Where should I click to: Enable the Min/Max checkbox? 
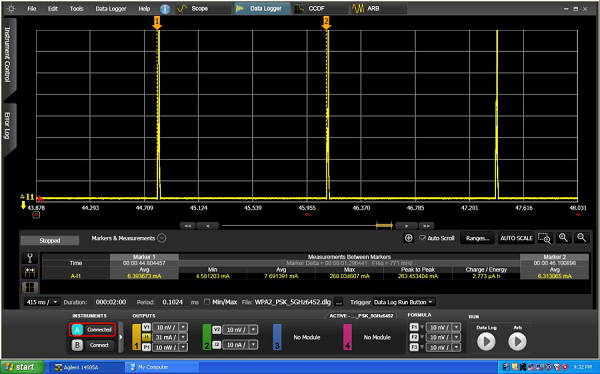coord(207,302)
